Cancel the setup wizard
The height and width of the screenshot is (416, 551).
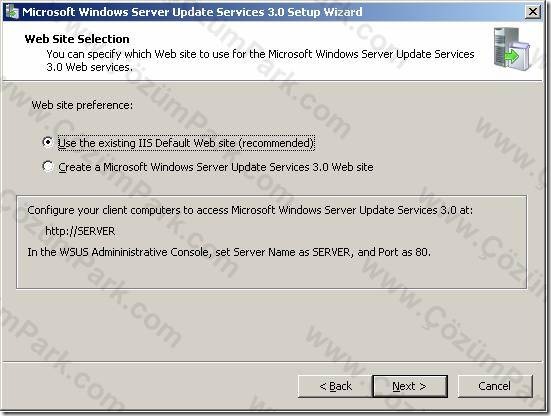tap(495, 386)
